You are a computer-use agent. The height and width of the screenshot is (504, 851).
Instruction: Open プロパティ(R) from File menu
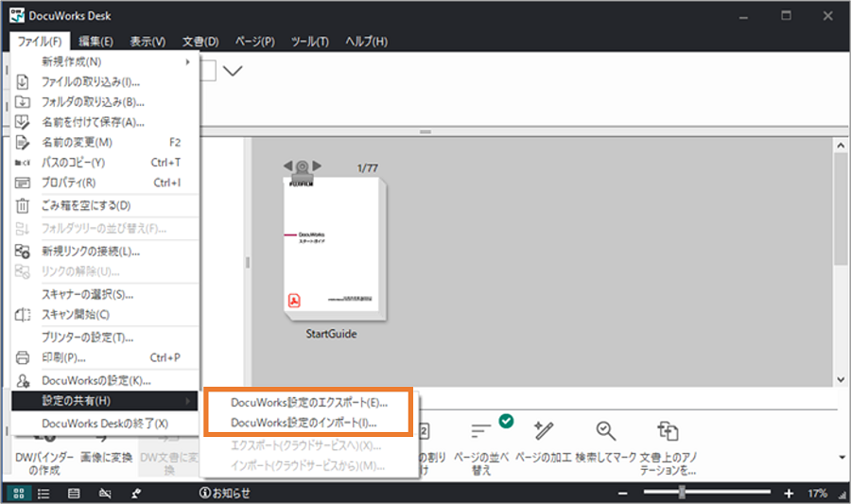(105, 182)
